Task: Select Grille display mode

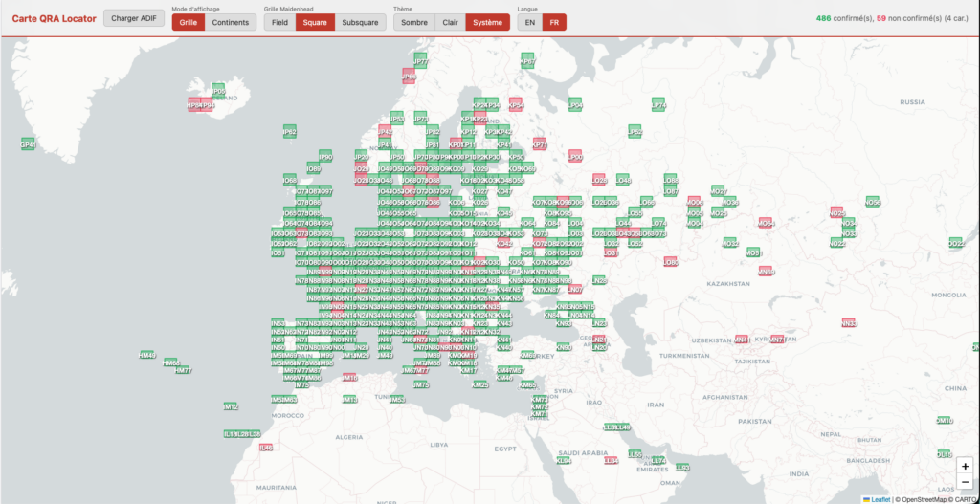Action: pos(189,22)
